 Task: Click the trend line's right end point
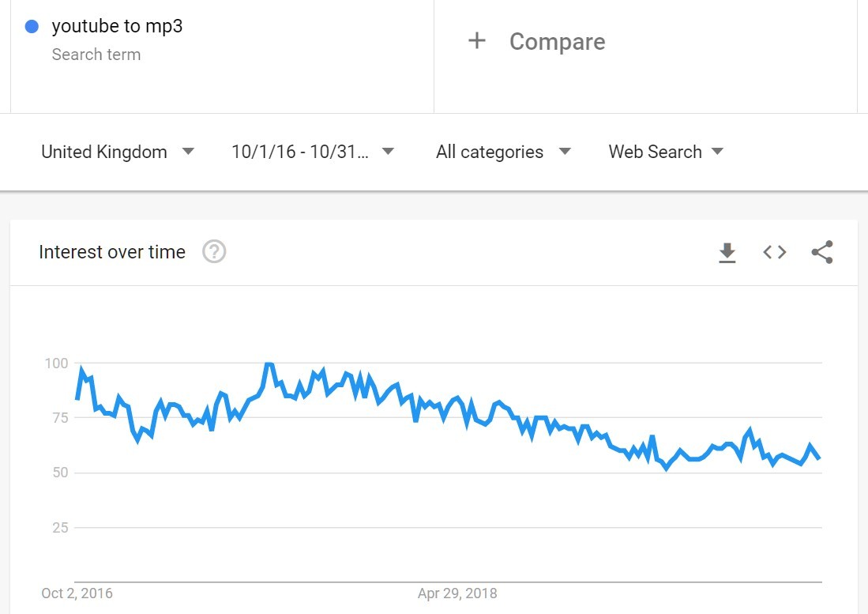819,458
